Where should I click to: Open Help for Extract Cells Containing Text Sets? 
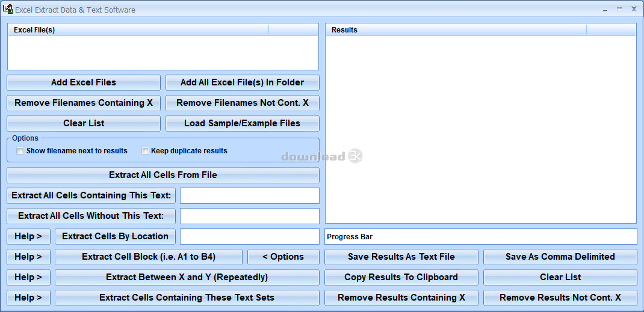pos(28,298)
